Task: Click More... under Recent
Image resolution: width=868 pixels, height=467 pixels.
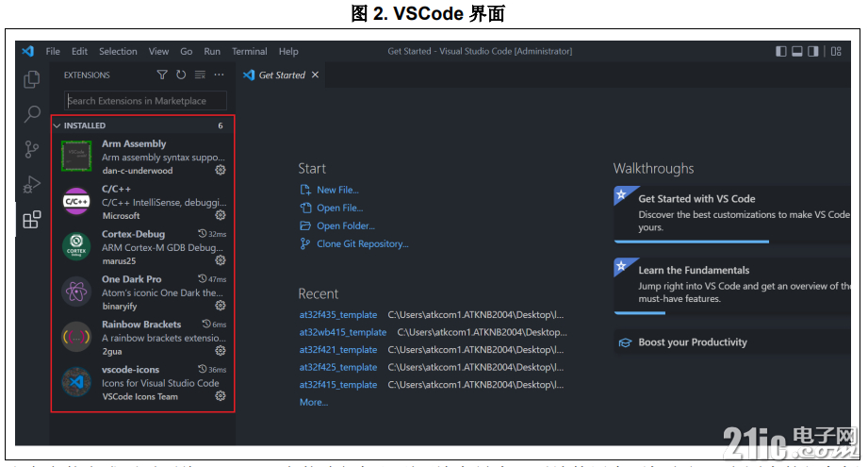Action: [314, 402]
